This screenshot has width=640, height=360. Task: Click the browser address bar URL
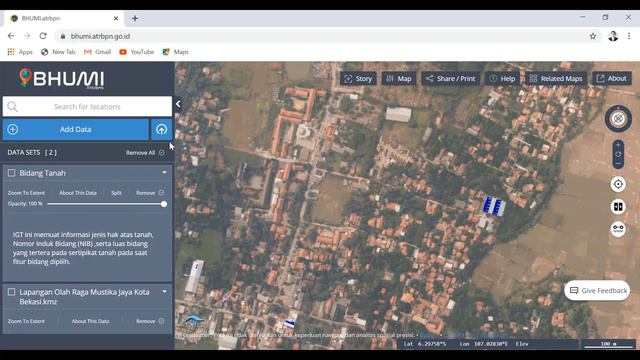pyautogui.click(x=100, y=36)
